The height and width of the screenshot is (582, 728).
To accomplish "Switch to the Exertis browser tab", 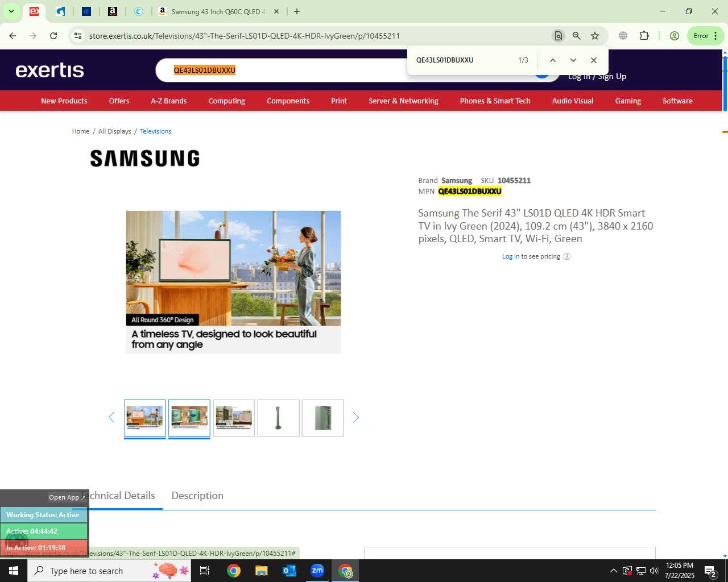I will click(34, 11).
